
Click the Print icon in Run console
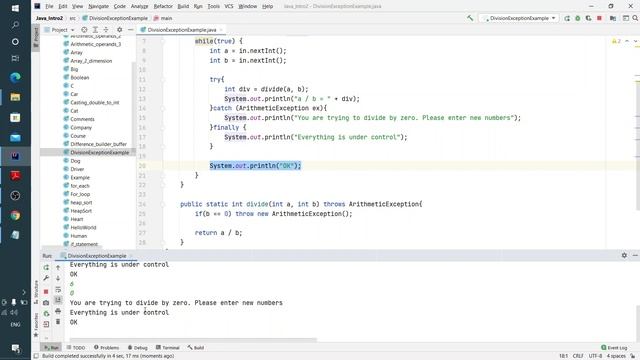click(x=58, y=311)
